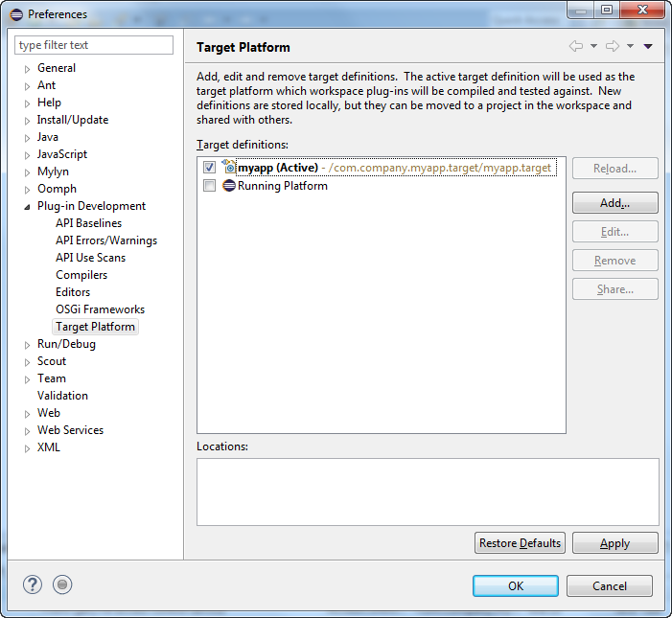The height and width of the screenshot is (618, 672).
Task: Open the preference page view menu
Action: click(x=648, y=46)
